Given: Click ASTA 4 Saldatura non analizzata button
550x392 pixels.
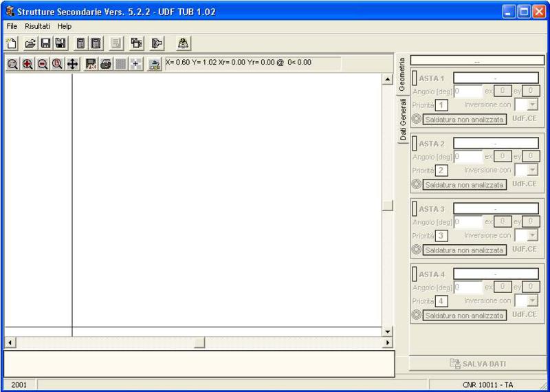Looking at the screenshot, I should 465,315.
